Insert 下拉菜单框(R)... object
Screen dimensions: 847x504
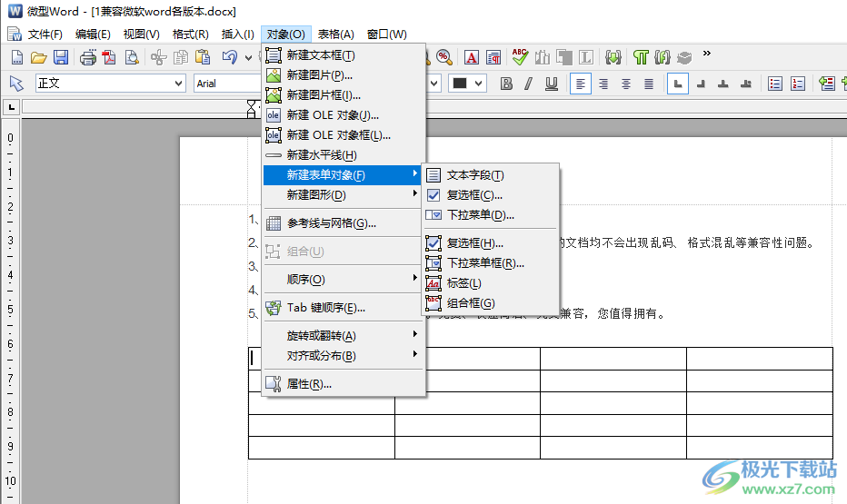[x=490, y=262]
